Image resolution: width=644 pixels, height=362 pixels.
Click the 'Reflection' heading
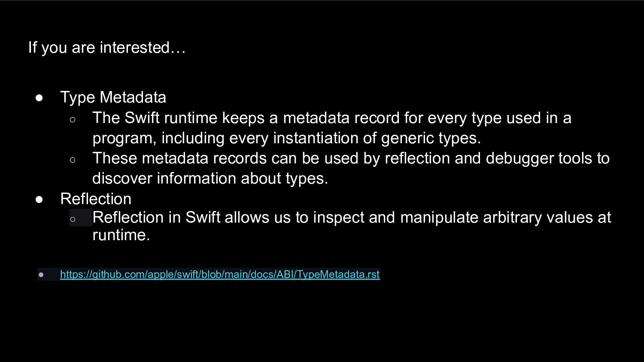pos(96,199)
